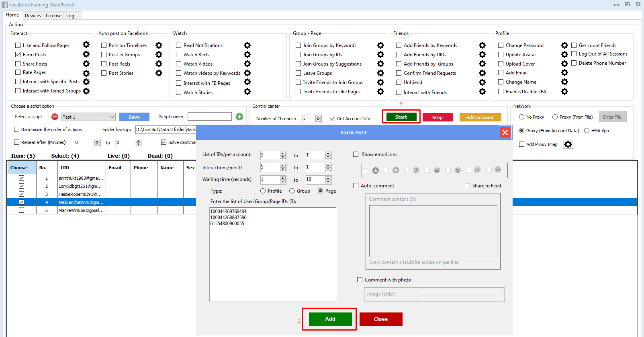
Task: Toggle Get Account Info checkbox
Action: 332,118
